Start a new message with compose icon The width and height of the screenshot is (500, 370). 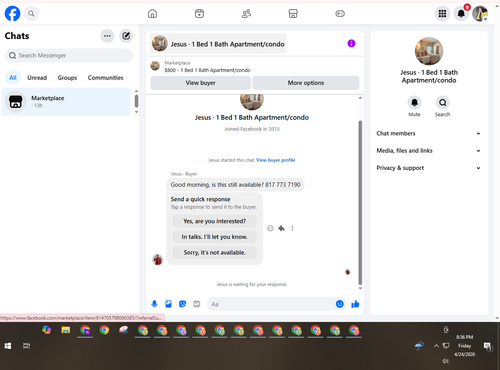coord(126,36)
